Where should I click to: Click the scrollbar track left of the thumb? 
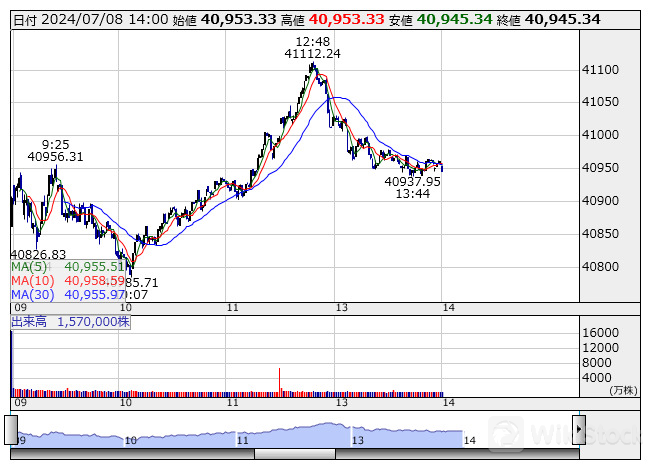point(130,454)
